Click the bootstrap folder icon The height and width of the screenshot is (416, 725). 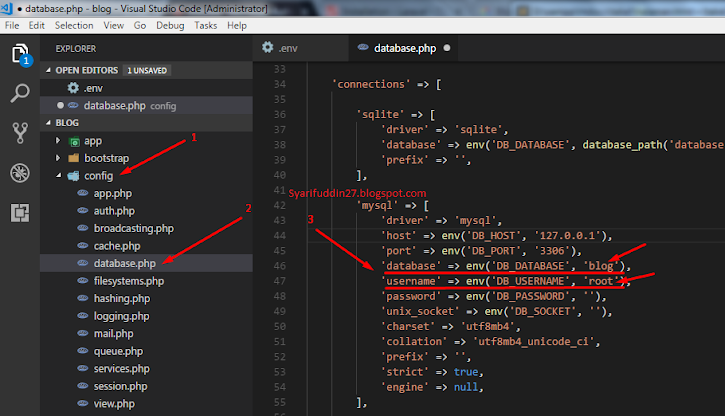[x=74, y=158]
